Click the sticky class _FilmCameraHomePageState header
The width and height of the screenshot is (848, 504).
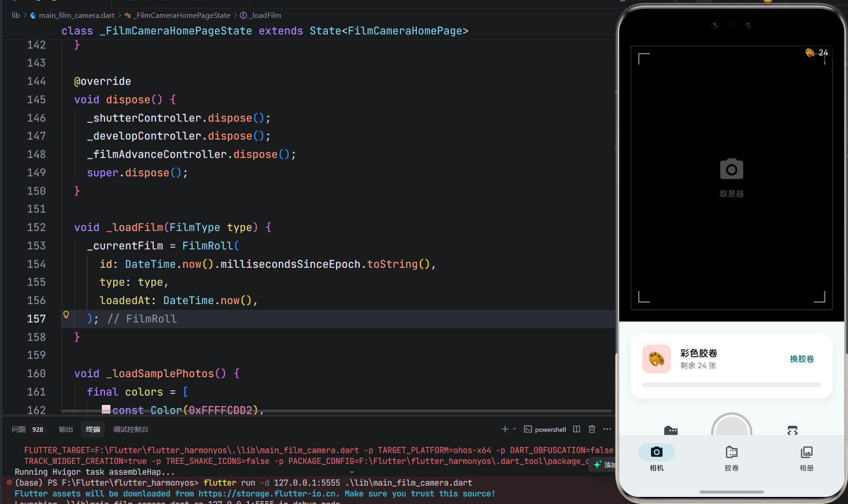tap(265, 31)
